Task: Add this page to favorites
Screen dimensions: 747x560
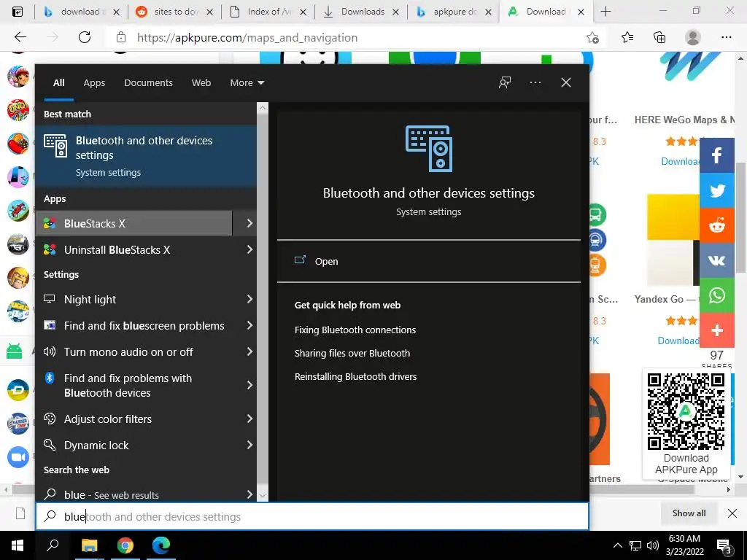Action: click(592, 37)
